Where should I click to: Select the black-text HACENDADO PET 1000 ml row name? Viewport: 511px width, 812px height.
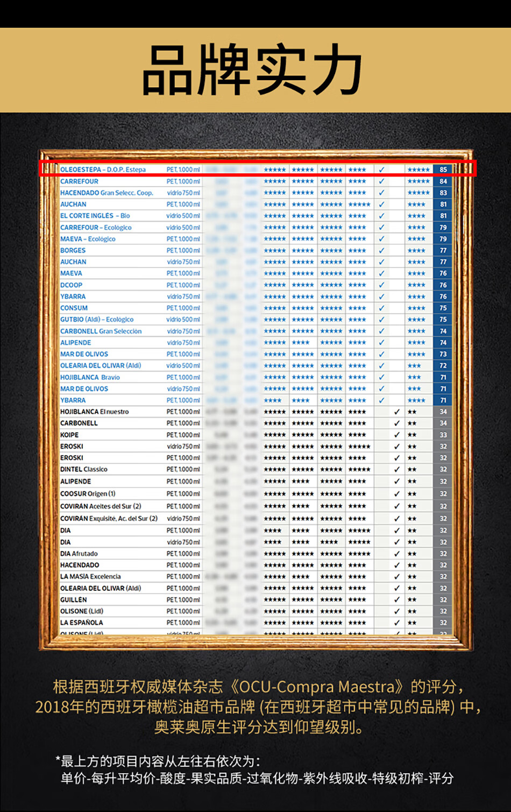(x=80, y=565)
